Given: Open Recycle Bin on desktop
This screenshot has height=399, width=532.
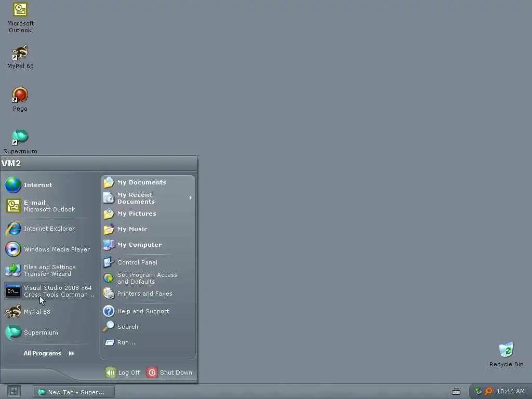Looking at the screenshot, I should [x=506, y=354].
